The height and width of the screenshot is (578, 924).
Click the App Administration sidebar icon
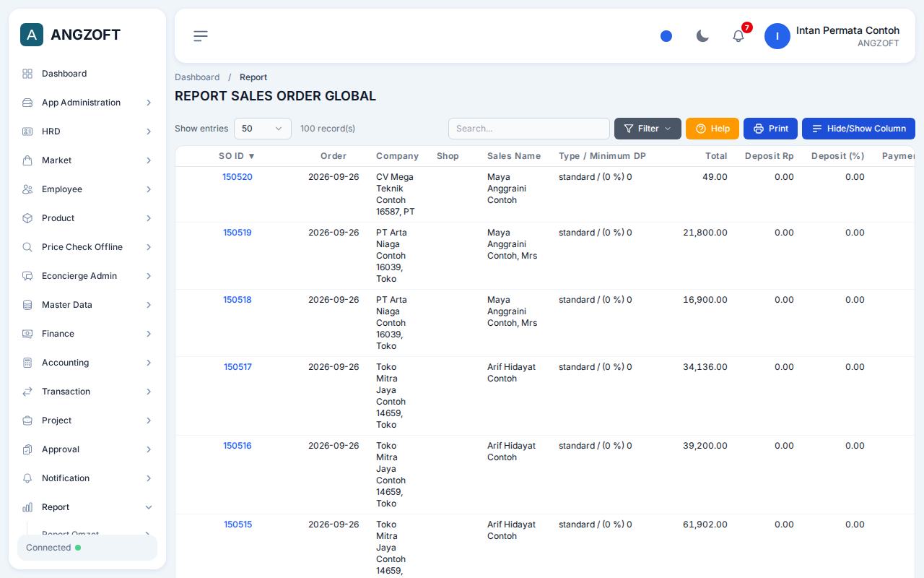(27, 103)
